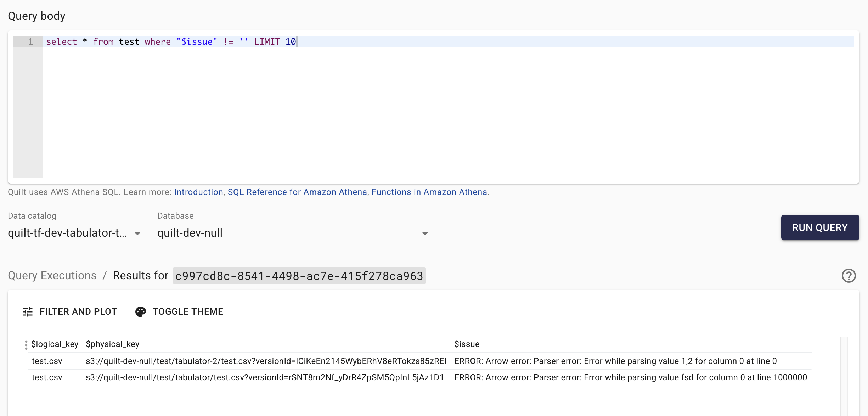The image size is (868, 416).
Task: Click the Toggle Theme palette icon
Action: [x=140, y=311]
